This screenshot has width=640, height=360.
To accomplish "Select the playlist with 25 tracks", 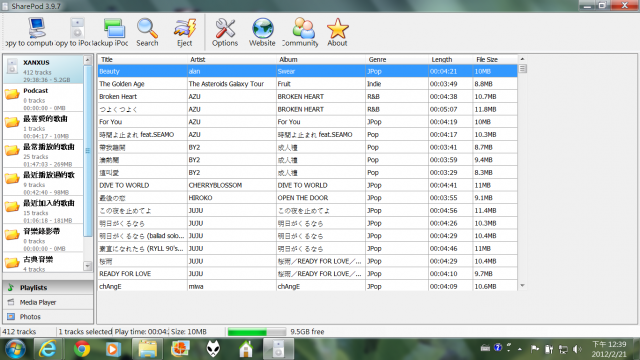I will point(43,154).
